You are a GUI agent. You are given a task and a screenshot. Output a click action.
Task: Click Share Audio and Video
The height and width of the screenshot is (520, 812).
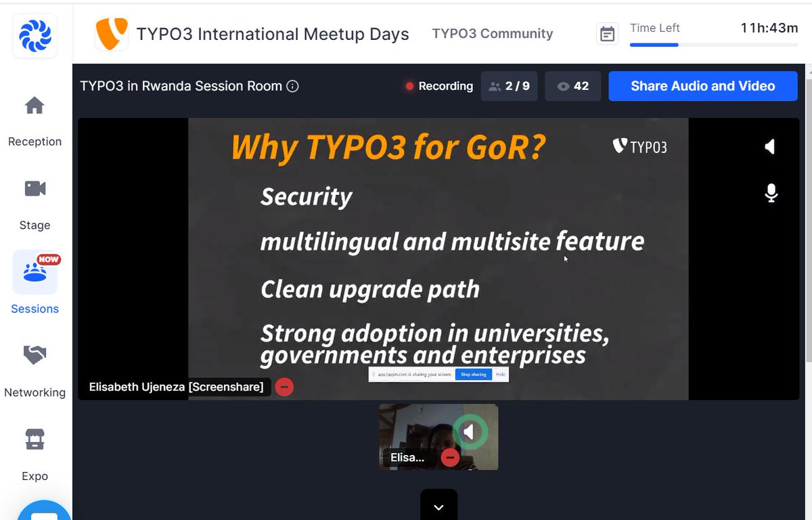point(703,86)
